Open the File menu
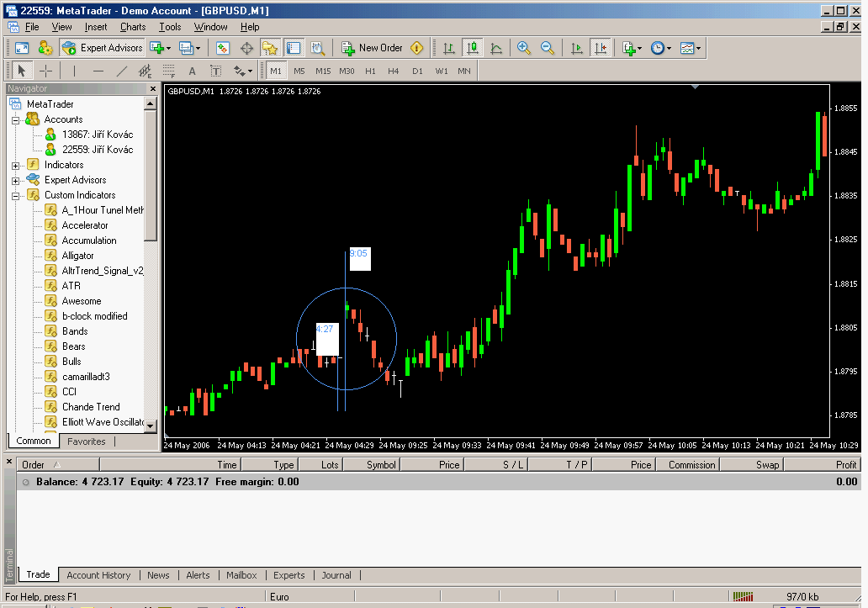868x608 pixels. tap(32, 27)
